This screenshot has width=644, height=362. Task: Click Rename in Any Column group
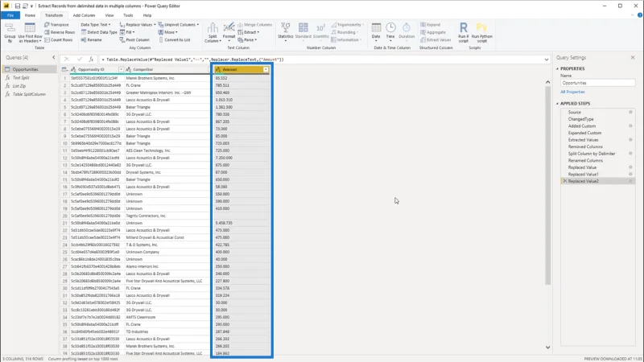[91, 39]
